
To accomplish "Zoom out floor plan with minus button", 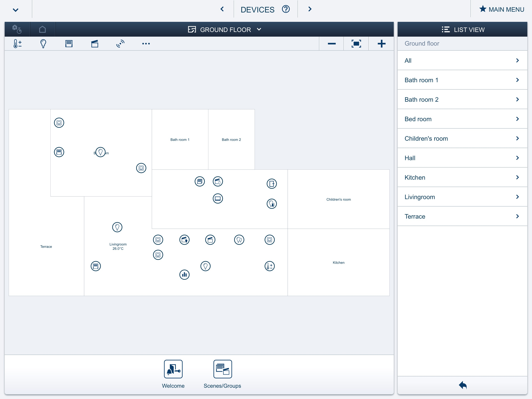I will (332, 44).
